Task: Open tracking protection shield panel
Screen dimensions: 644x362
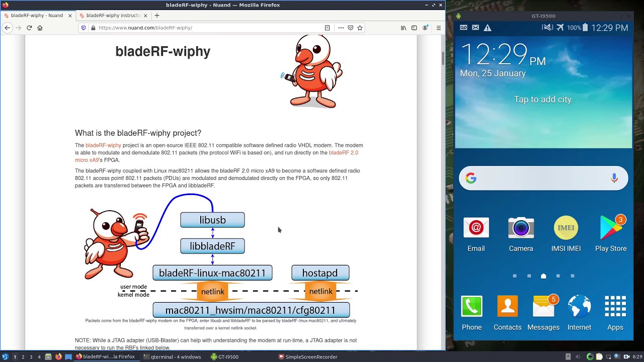Action: [84, 28]
